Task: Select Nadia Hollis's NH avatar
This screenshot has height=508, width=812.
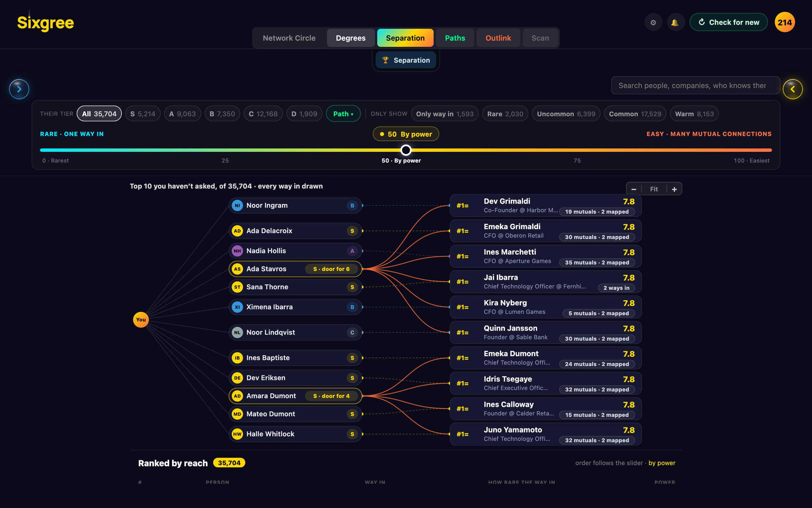Action: (x=237, y=251)
